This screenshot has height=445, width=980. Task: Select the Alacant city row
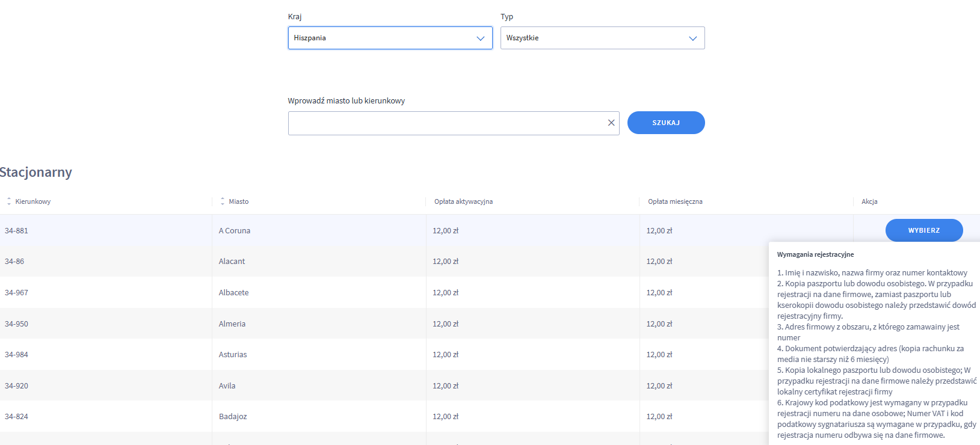click(232, 262)
